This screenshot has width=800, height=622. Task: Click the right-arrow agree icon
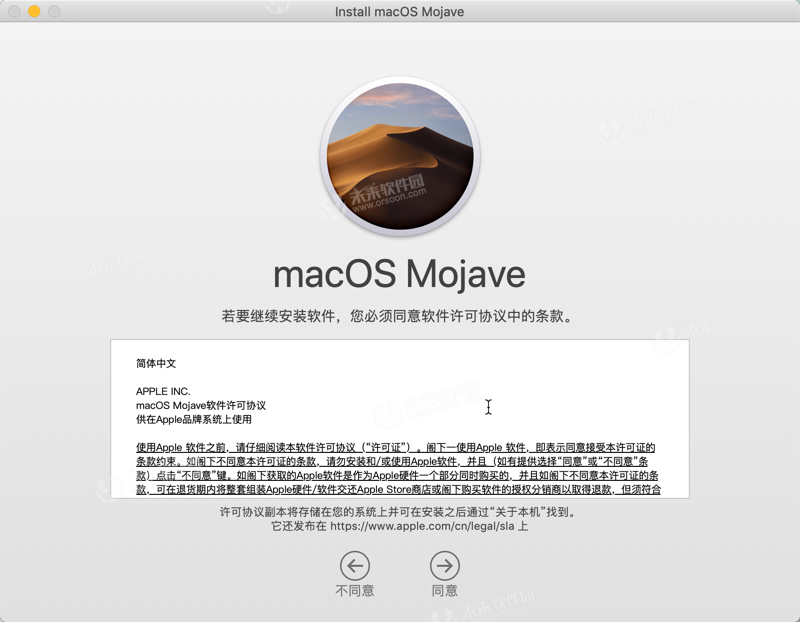pyautogui.click(x=444, y=565)
